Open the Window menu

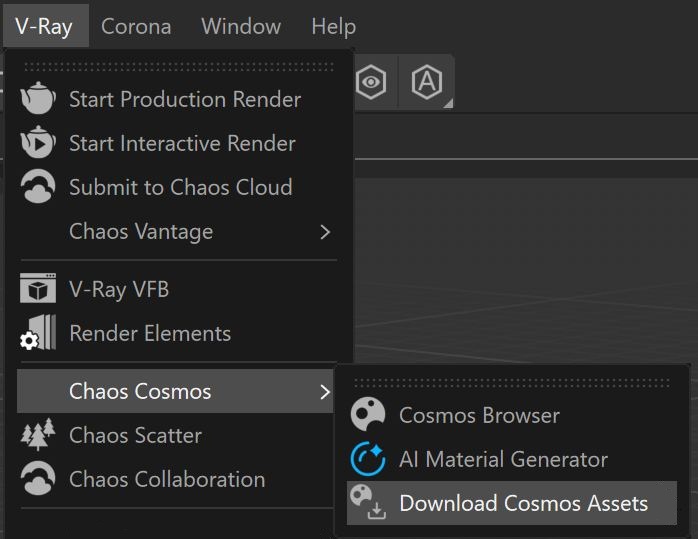(x=241, y=26)
